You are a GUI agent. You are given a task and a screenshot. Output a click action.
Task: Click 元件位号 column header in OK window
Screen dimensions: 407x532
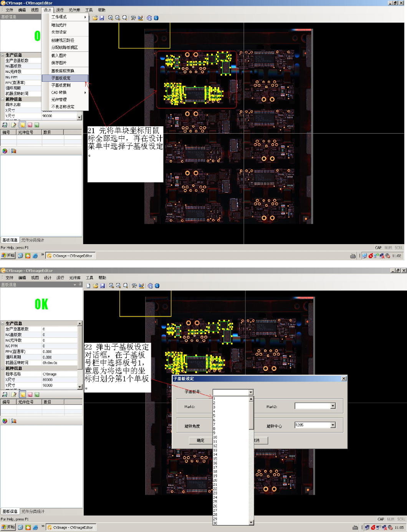click(x=29, y=402)
